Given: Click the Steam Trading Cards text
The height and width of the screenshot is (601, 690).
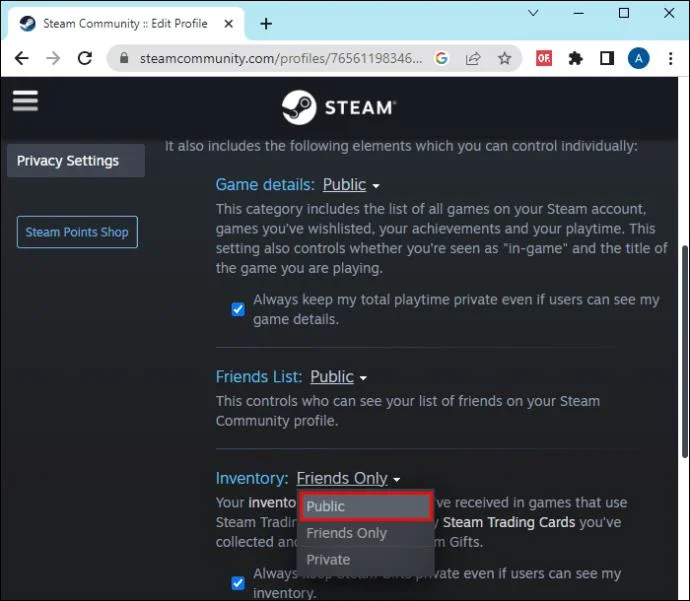Looking at the screenshot, I should click(509, 522).
